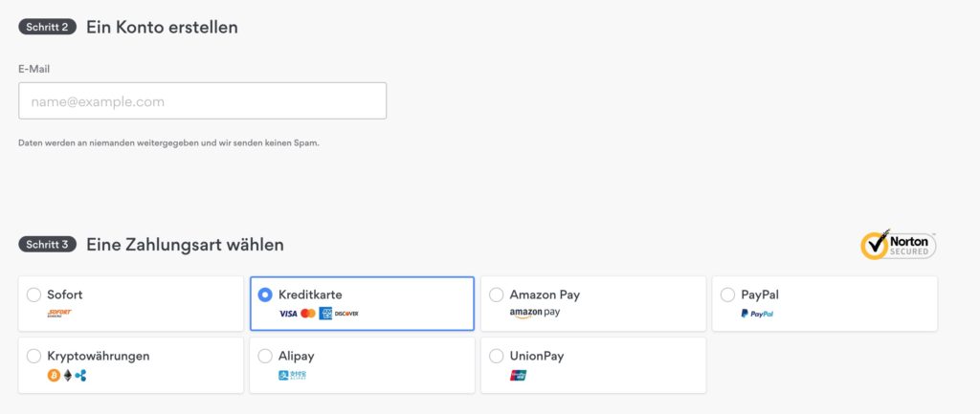Click the 'Eine Zahlungsart wählen' heading
Image resolution: width=980 pixels, height=414 pixels.
[x=185, y=245]
